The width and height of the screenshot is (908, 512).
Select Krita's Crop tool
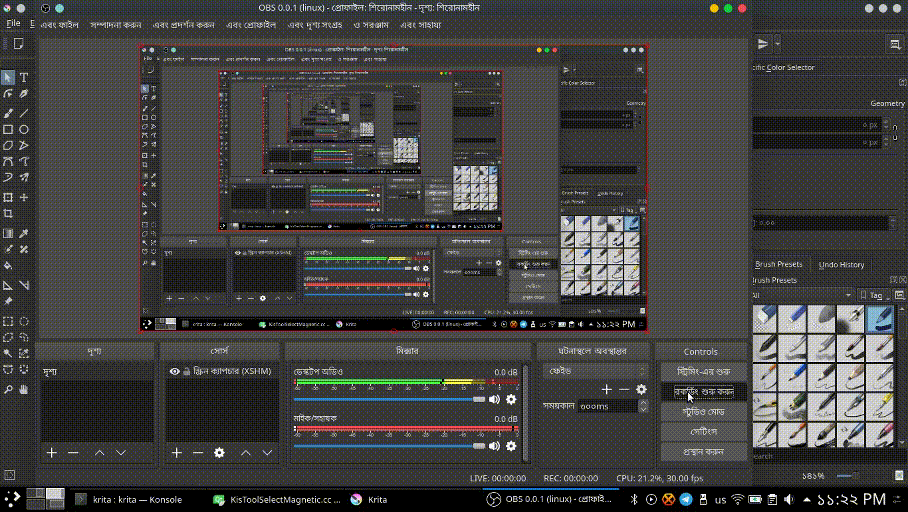pyautogui.click(x=8, y=214)
